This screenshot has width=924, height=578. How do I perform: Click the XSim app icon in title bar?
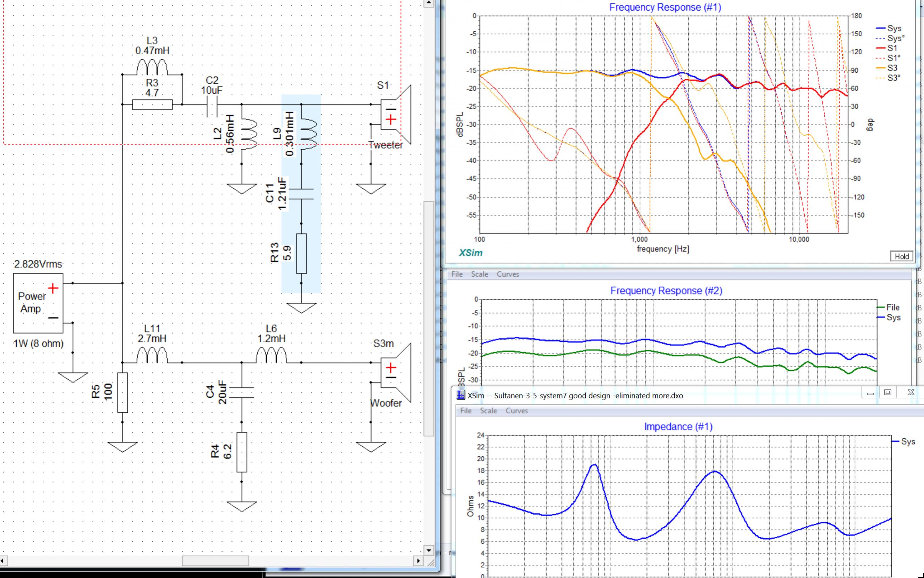pyautogui.click(x=461, y=395)
